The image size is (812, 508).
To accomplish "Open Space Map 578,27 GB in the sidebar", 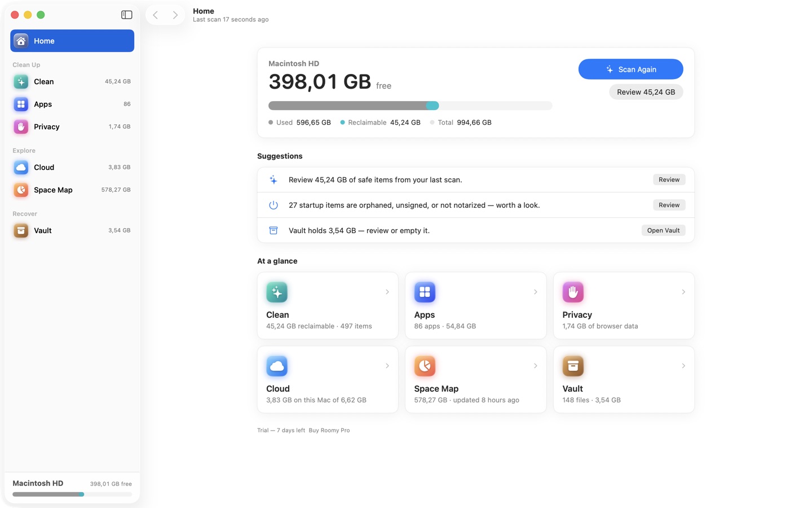I will click(72, 190).
